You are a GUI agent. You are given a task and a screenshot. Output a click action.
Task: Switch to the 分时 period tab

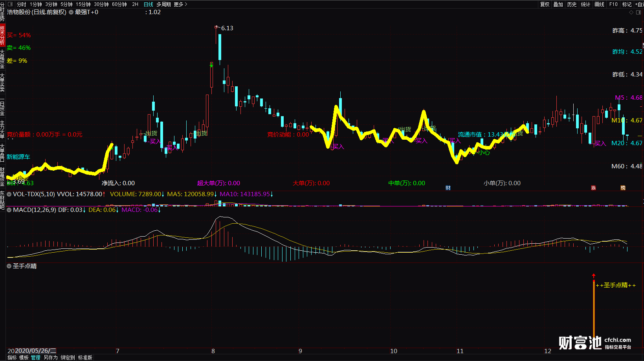[x=21, y=4]
